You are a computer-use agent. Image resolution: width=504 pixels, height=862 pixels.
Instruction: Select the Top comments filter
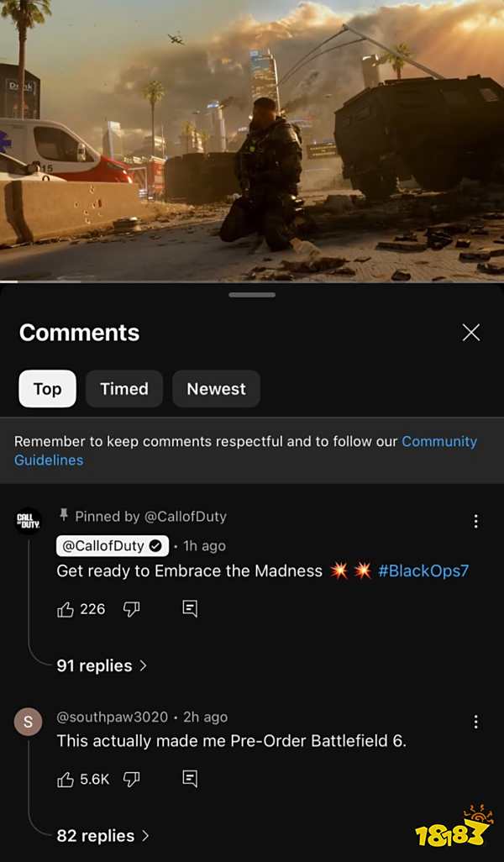pyautogui.click(x=47, y=389)
